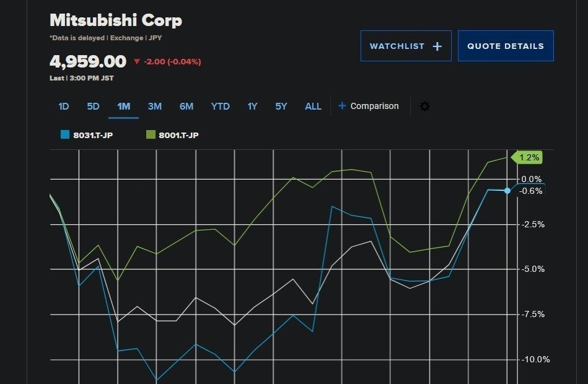Select the 1D time range tab
Image resolution: width=588 pixels, height=384 pixels.
[63, 107]
